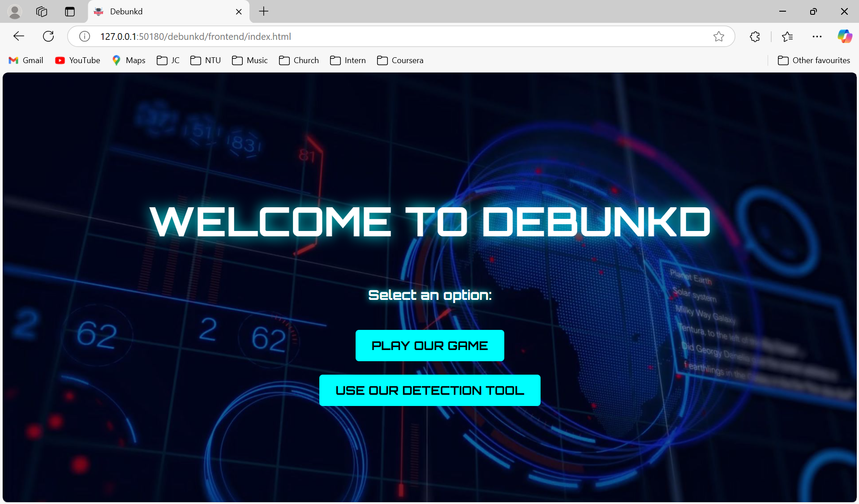Click the 'Select an option:' text

[430, 295]
